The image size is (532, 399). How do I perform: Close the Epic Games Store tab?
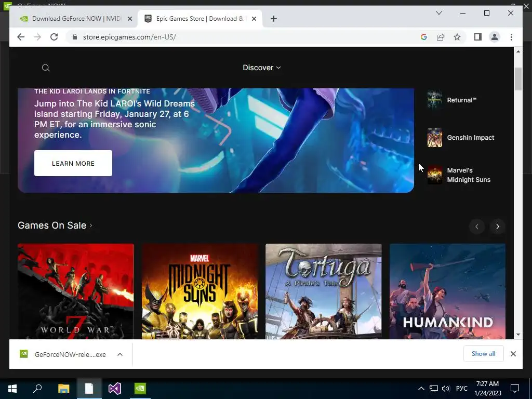pos(254,19)
